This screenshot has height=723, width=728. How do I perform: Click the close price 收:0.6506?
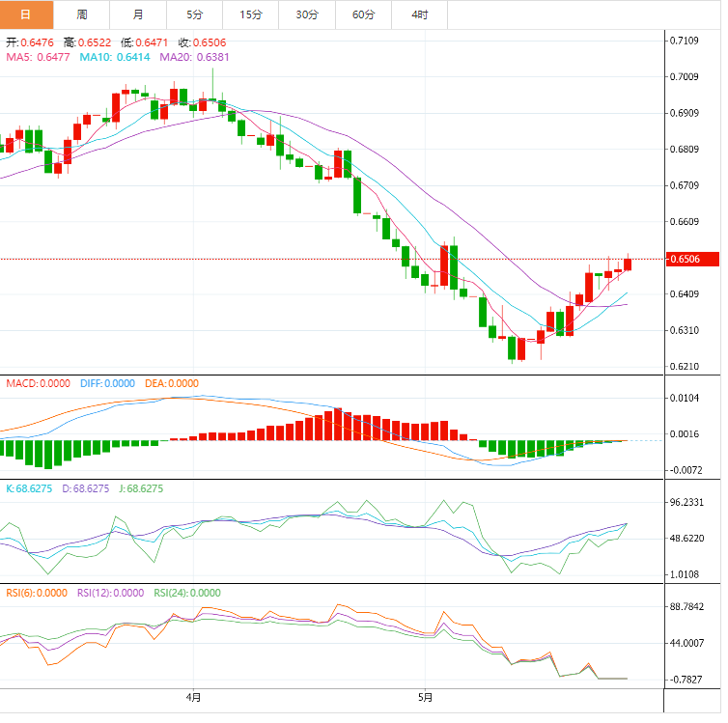click(203, 42)
